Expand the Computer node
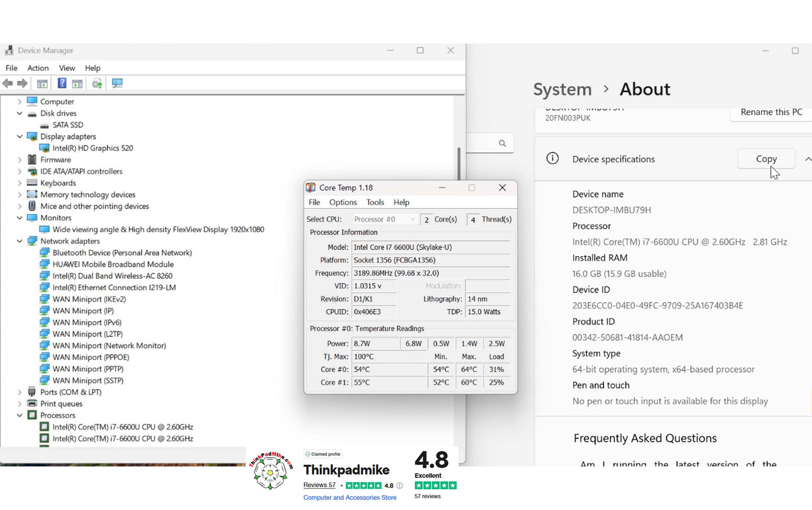812x510 pixels. point(20,102)
